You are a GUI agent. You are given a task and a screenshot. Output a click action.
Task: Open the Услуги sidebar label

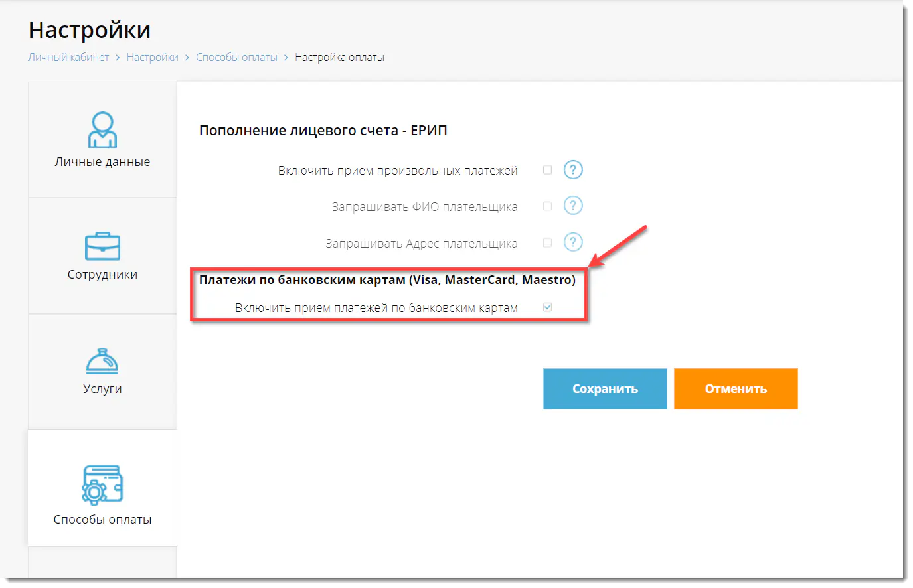click(102, 389)
